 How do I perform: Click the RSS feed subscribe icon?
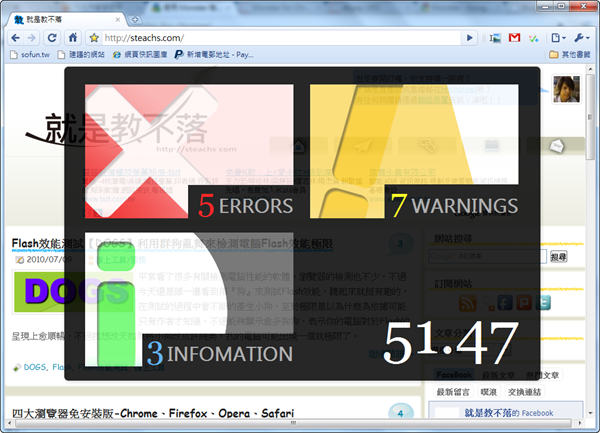point(467,303)
